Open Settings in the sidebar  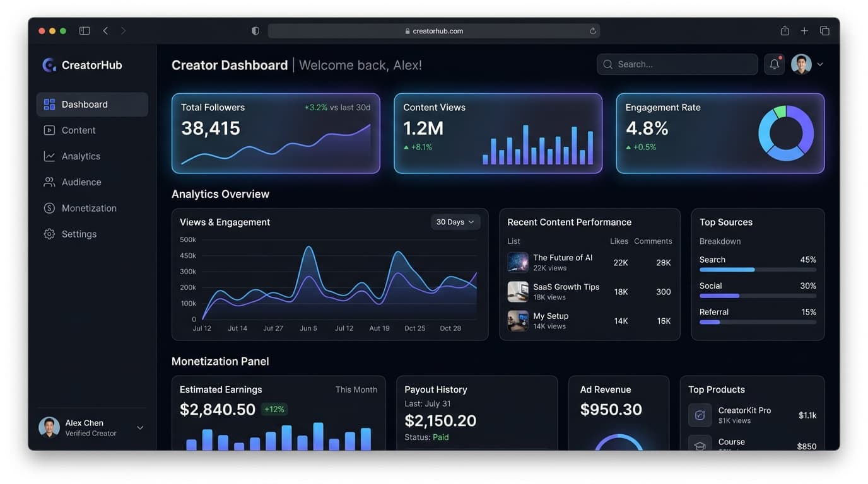coord(92,234)
